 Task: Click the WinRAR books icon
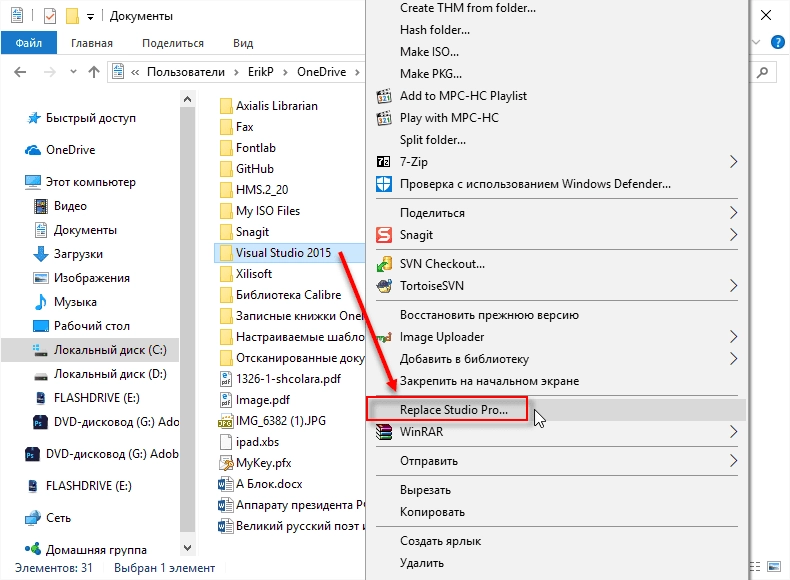(384, 432)
